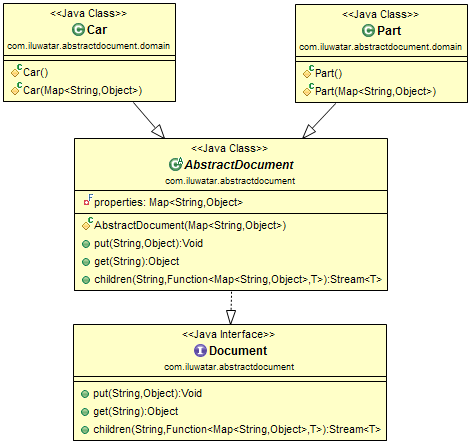Select the Document interface title text
The width and height of the screenshot is (471, 444).
tap(238, 351)
